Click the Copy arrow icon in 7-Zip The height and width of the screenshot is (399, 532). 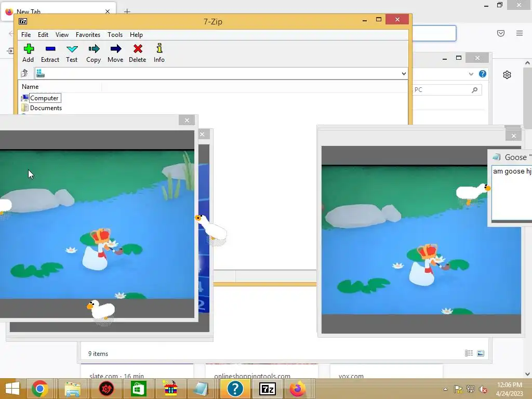coord(94,53)
